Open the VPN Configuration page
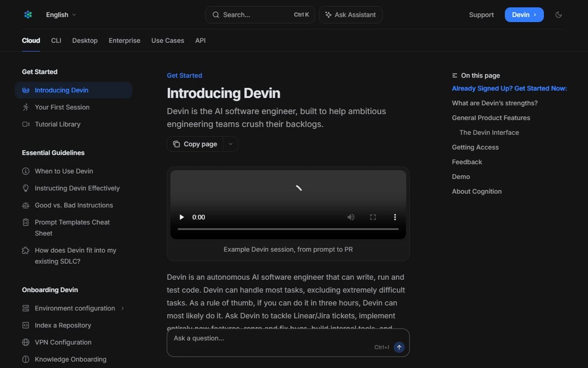Viewport: 588px width, 368px height. 73,342
